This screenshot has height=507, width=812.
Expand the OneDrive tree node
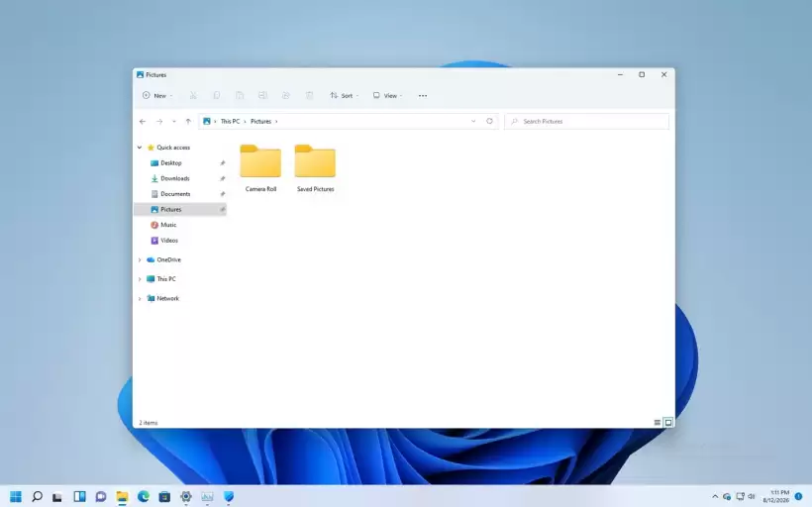(140, 260)
